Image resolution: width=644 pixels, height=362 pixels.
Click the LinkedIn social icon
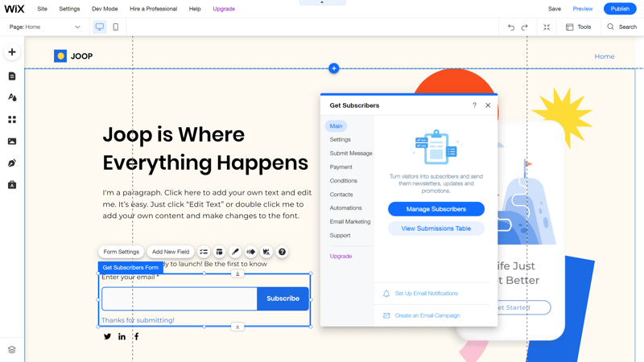pyautogui.click(x=122, y=336)
